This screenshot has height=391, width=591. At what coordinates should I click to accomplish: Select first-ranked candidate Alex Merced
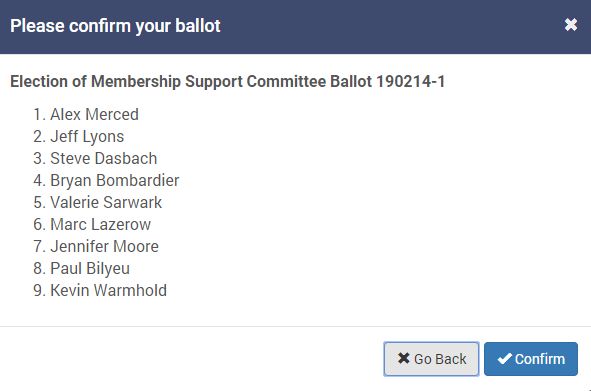pyautogui.click(x=94, y=115)
